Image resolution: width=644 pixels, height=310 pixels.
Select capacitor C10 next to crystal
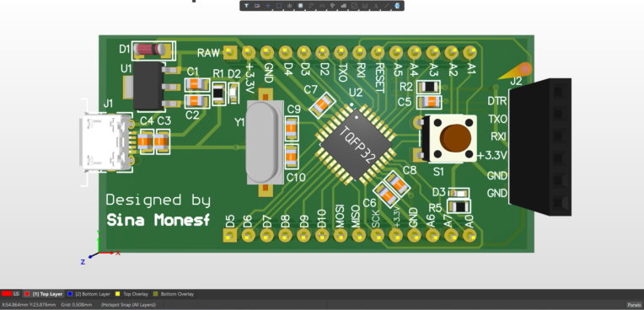[x=292, y=156]
